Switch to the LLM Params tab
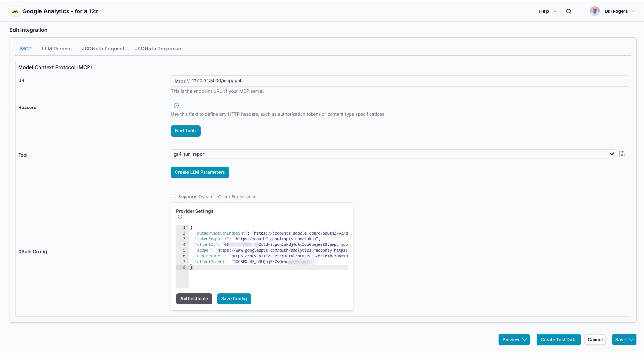This screenshot has width=644, height=353. point(57,49)
